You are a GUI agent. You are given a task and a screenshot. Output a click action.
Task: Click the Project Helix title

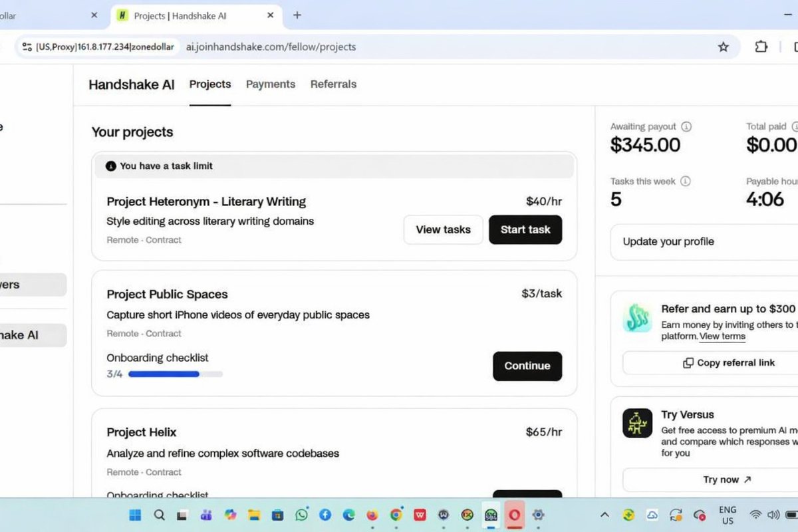[142, 432]
